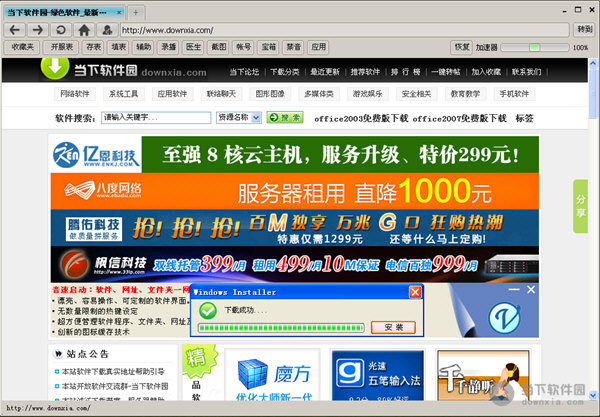
Task: Open the 标签 tags link
Action: tap(524, 118)
